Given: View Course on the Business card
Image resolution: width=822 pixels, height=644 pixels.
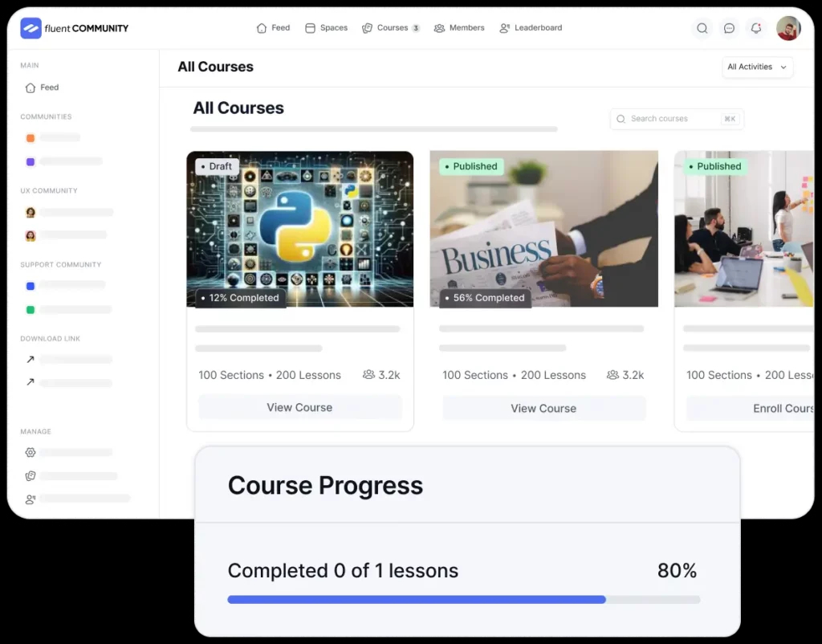Looking at the screenshot, I should point(543,408).
